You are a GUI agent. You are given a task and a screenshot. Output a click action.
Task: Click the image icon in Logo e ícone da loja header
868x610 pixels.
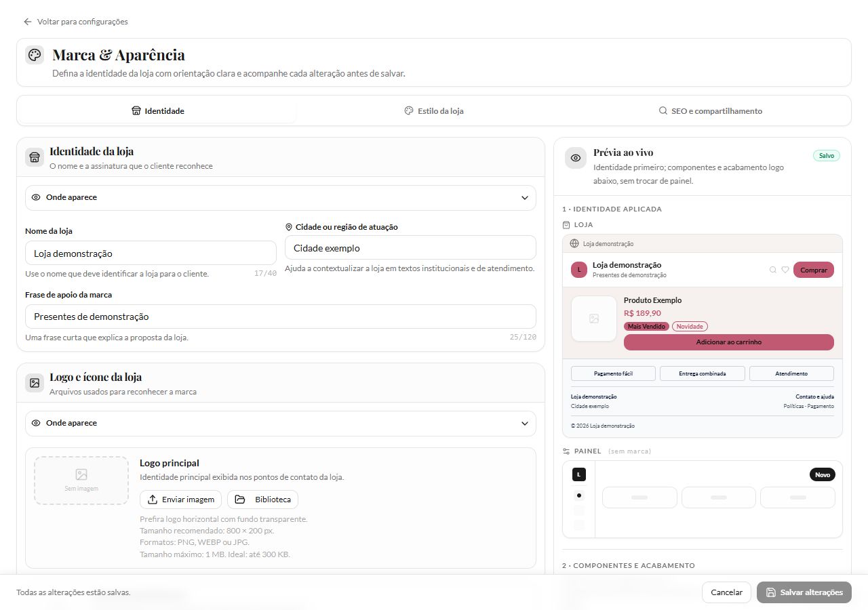pos(35,383)
